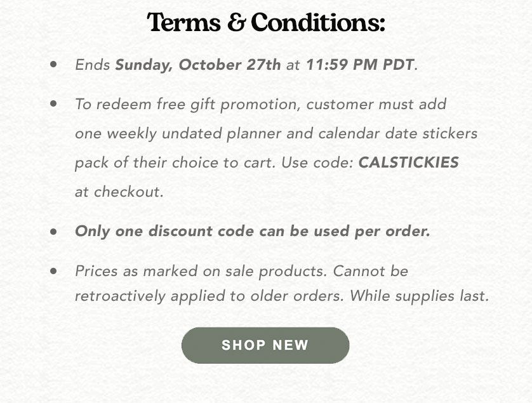Click the bold Sunday, October 27th date

pos(198,65)
